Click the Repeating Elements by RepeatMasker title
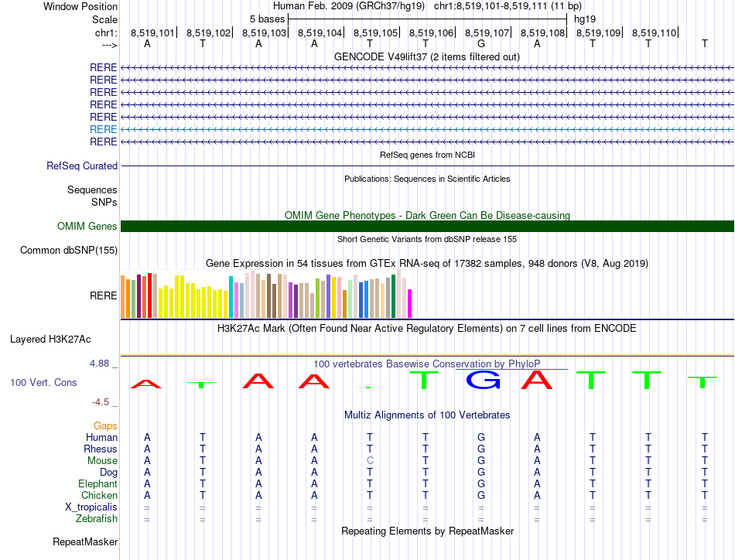This screenshot has width=735, height=560. coord(427,531)
